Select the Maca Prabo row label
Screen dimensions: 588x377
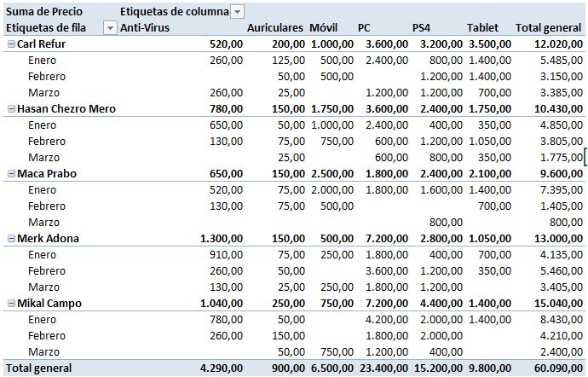pos(47,174)
